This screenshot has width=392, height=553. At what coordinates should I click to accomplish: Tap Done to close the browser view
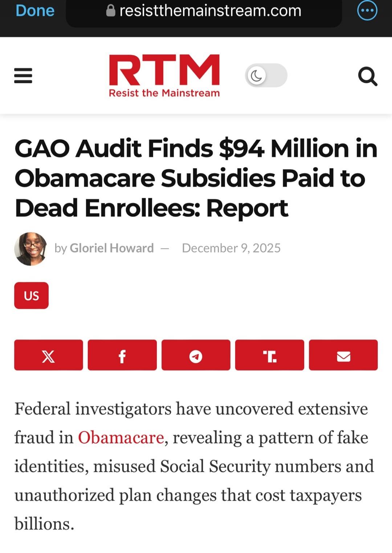pyautogui.click(x=34, y=11)
